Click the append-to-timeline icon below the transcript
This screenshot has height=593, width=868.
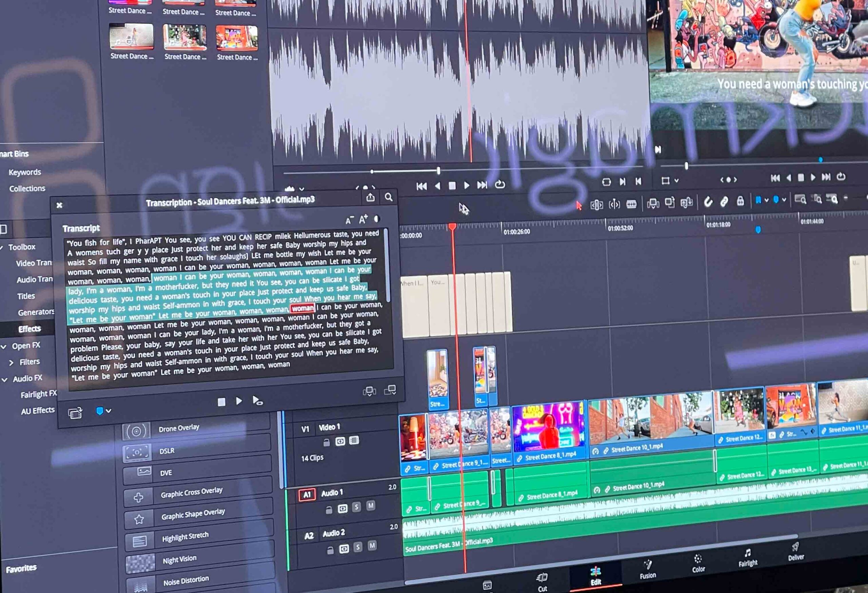pos(390,390)
